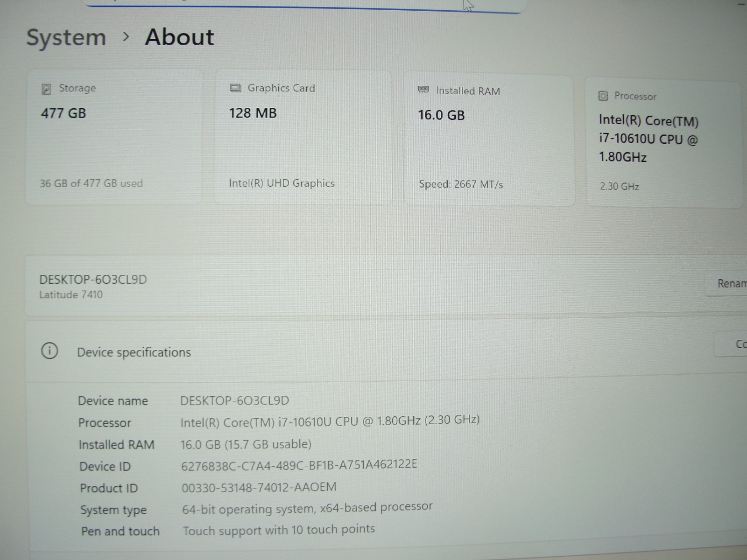747x560 pixels.
Task: Click the 'Processor' row label in specifications
Action: tap(105, 423)
